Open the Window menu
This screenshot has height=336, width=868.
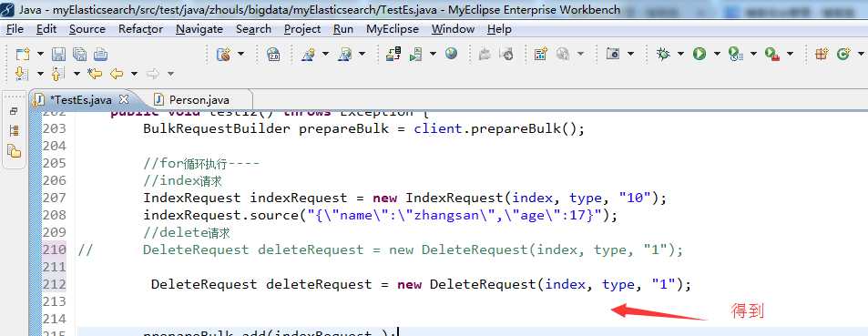click(x=453, y=29)
